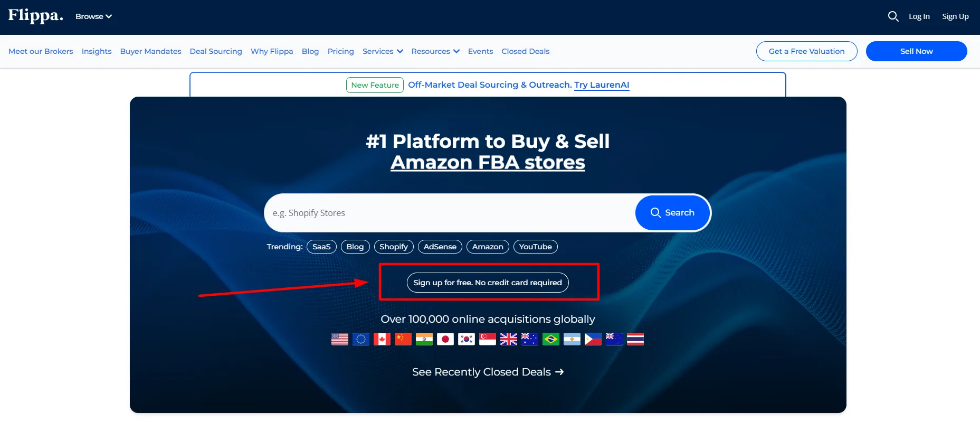Click Log In in header
980x431 pixels.
(919, 16)
